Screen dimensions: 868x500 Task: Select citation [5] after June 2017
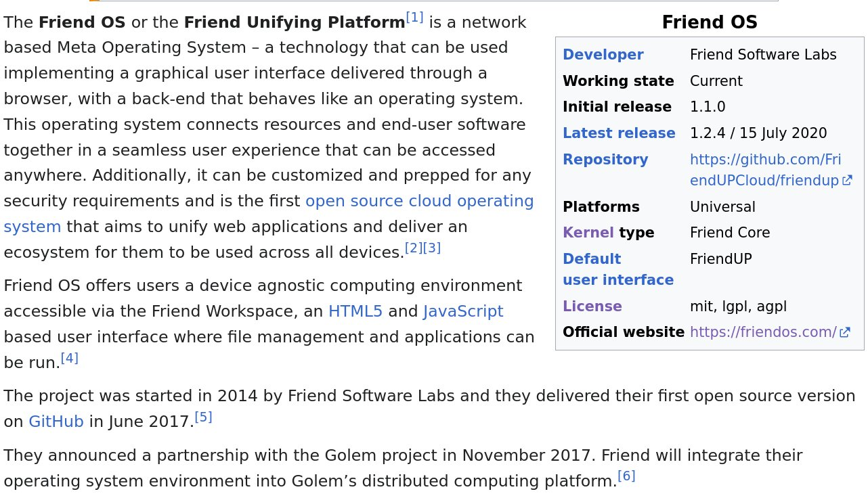coord(203,417)
